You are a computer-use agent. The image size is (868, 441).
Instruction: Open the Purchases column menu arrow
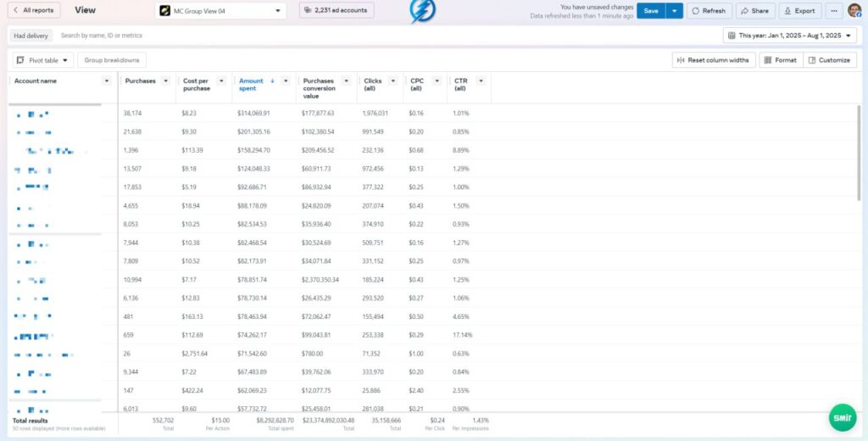point(165,81)
